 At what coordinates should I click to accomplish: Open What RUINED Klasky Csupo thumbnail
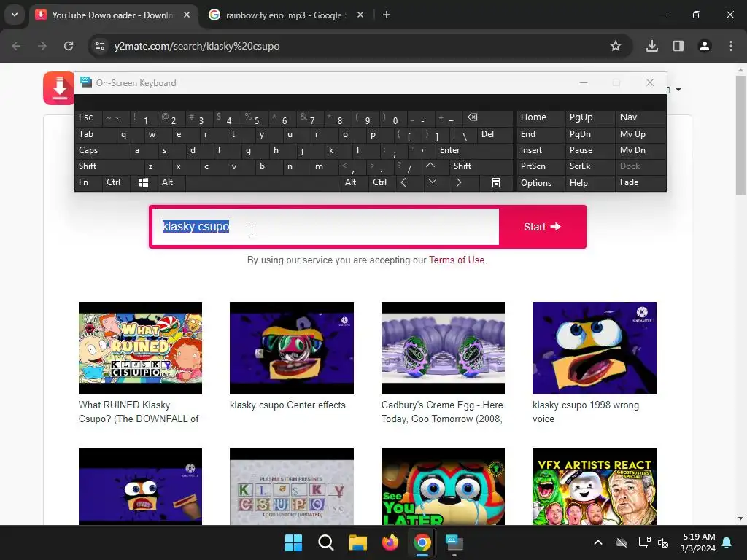[x=140, y=348]
